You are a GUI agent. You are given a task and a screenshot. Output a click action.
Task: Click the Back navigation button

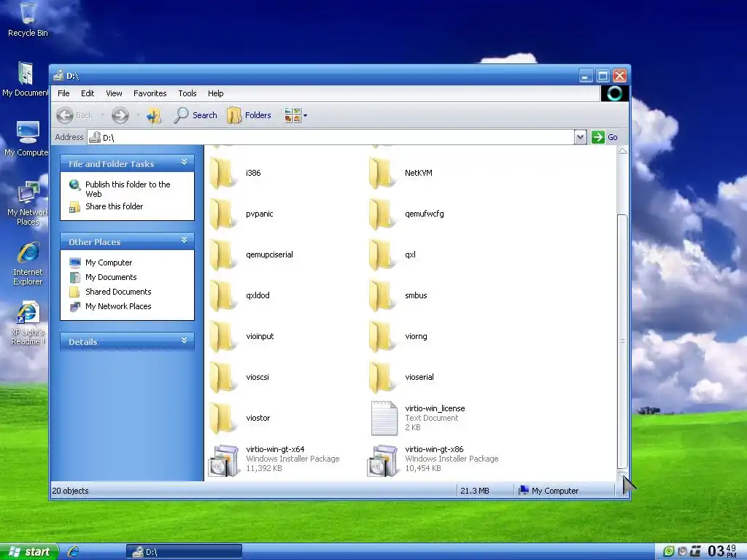(75, 115)
